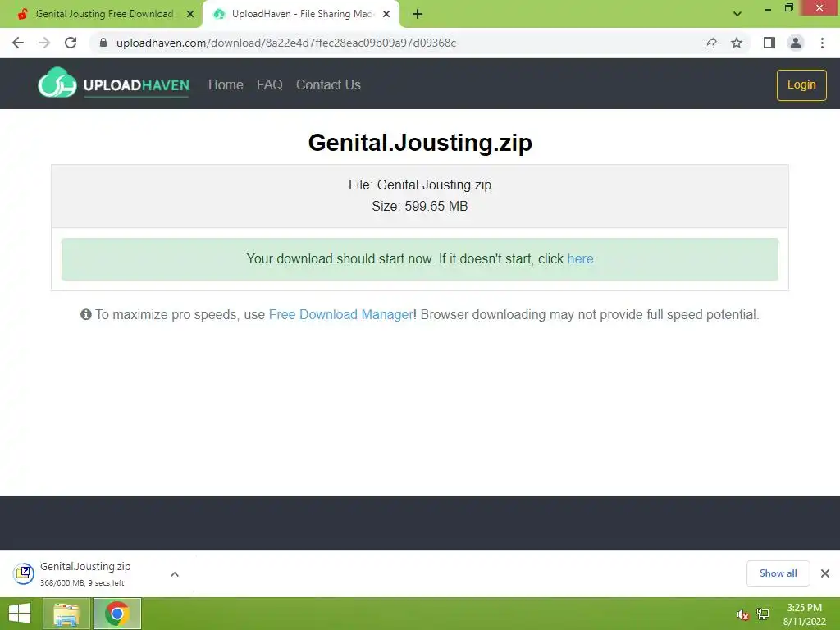Open the Home nav link

[x=226, y=84]
